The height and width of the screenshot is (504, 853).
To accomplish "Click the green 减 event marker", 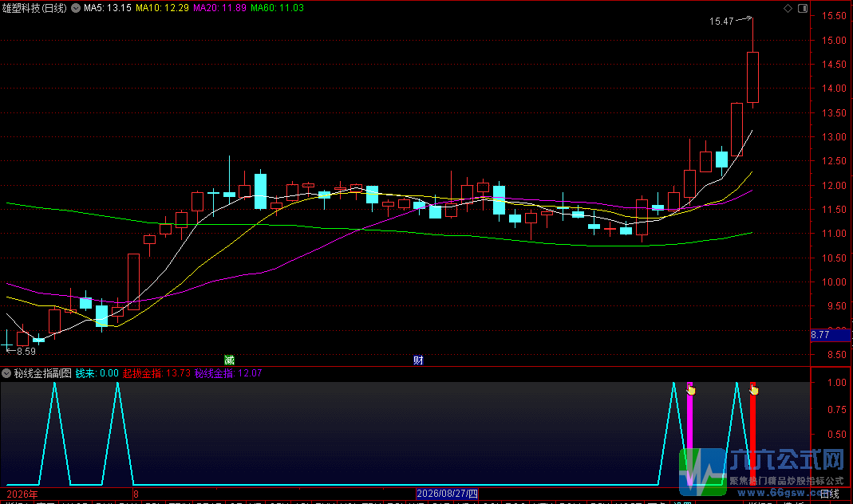I will pyautogui.click(x=230, y=360).
